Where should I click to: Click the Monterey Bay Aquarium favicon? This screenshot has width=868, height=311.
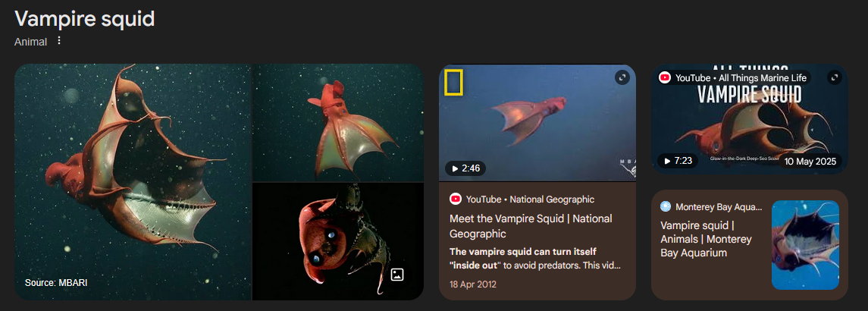click(x=666, y=207)
